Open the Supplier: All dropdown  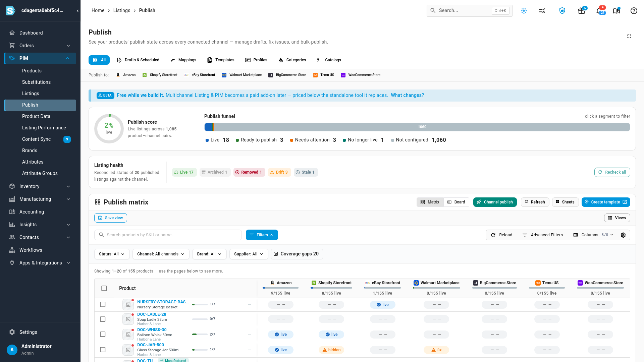pos(249,254)
